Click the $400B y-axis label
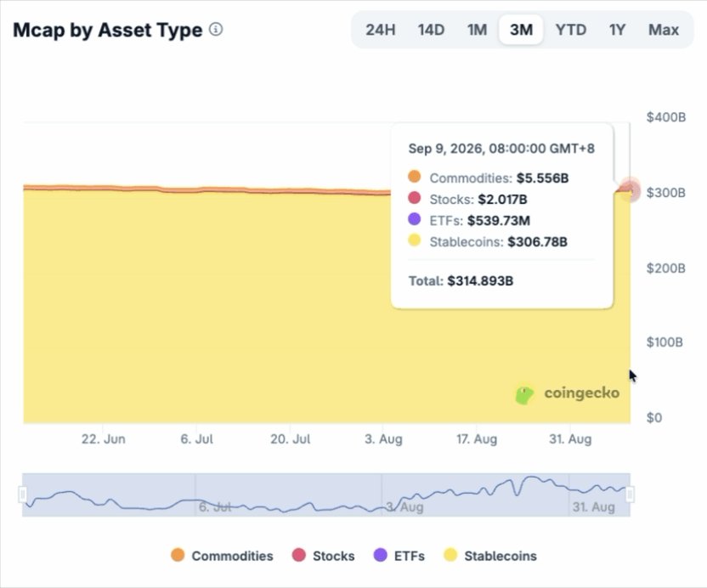The height and width of the screenshot is (588, 707). coord(666,117)
